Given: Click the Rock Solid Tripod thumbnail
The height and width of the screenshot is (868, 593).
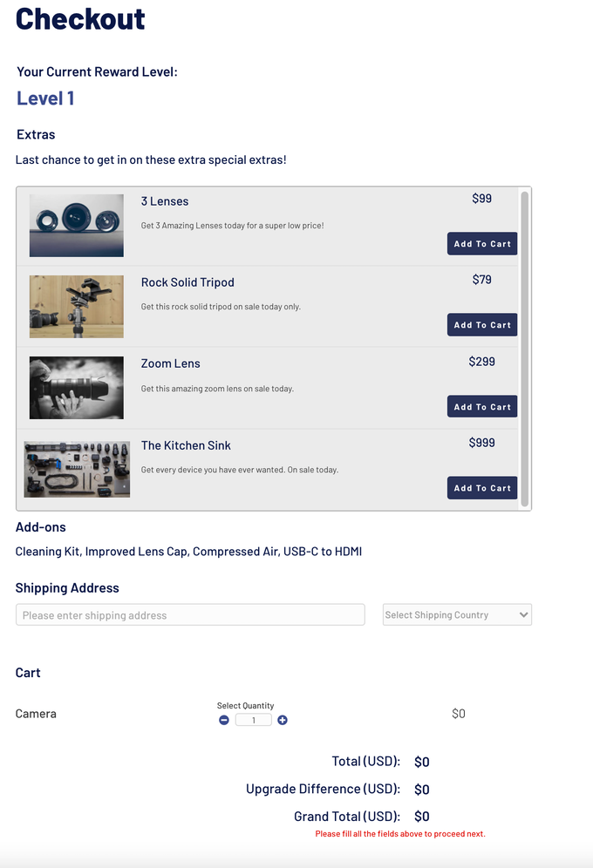Looking at the screenshot, I should 77,307.
